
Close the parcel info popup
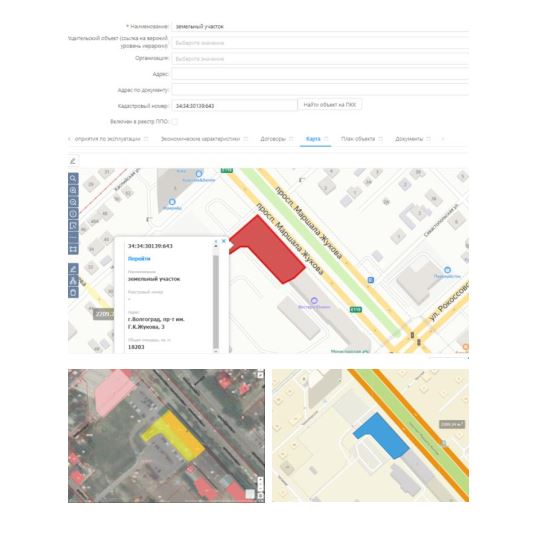click(x=224, y=241)
